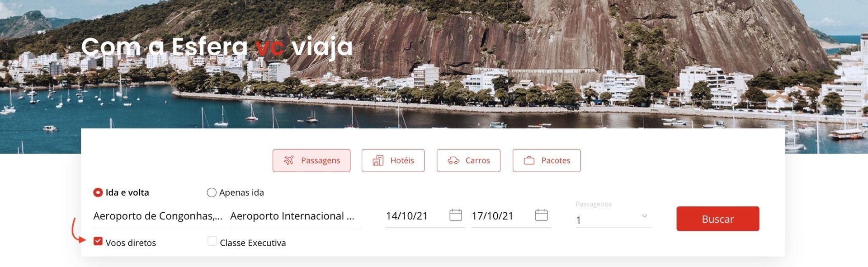This screenshot has width=868, height=267.
Task: Open the passenger count selector showing 1
Action: pyautogui.click(x=613, y=220)
